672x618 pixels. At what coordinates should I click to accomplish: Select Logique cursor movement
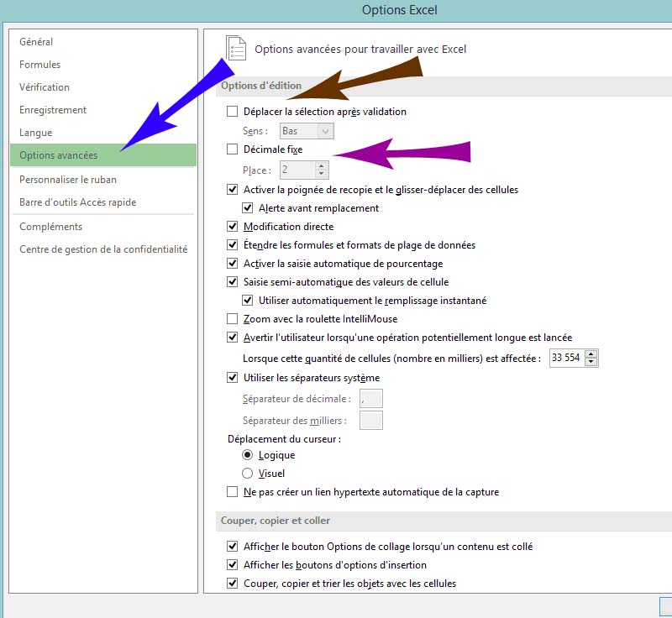click(x=247, y=455)
